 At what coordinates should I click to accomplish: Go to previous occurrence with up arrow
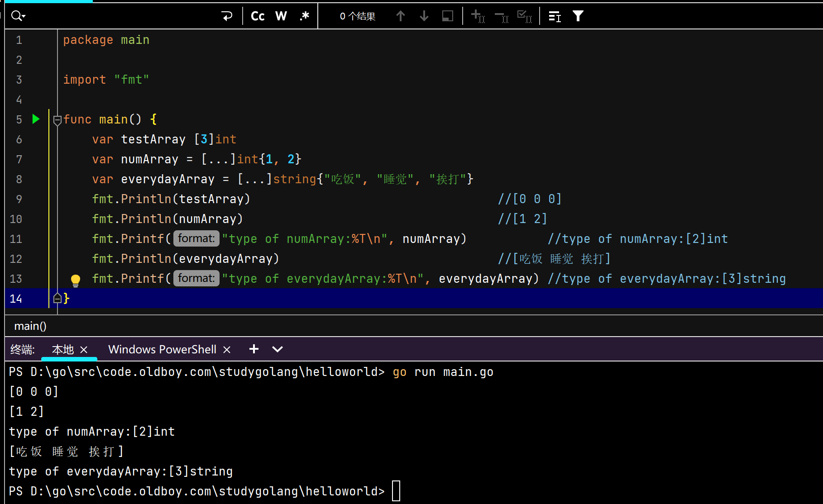[x=400, y=16]
